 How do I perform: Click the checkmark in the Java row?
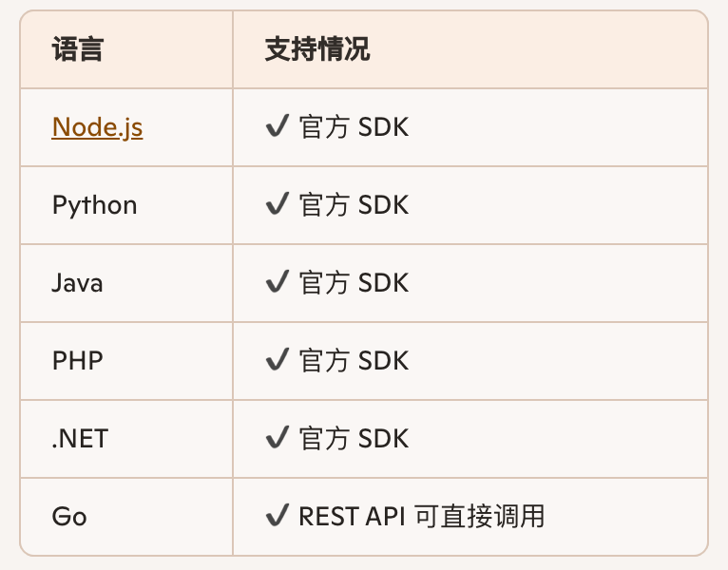coord(278,283)
